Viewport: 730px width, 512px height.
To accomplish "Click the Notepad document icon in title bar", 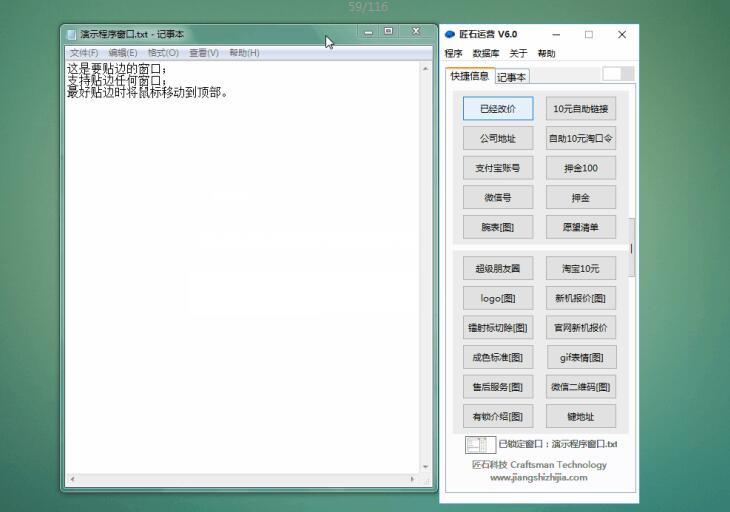I will pyautogui.click(x=71, y=34).
